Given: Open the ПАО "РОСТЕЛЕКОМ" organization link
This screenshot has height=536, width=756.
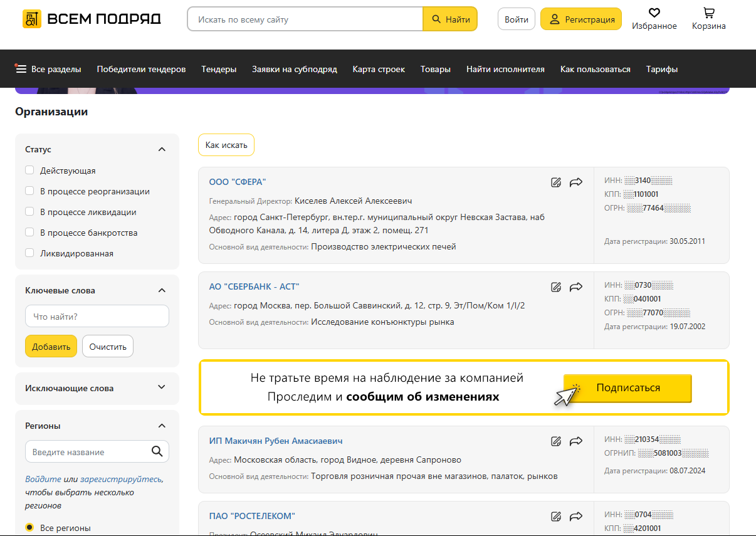Looking at the screenshot, I should pyautogui.click(x=252, y=516).
